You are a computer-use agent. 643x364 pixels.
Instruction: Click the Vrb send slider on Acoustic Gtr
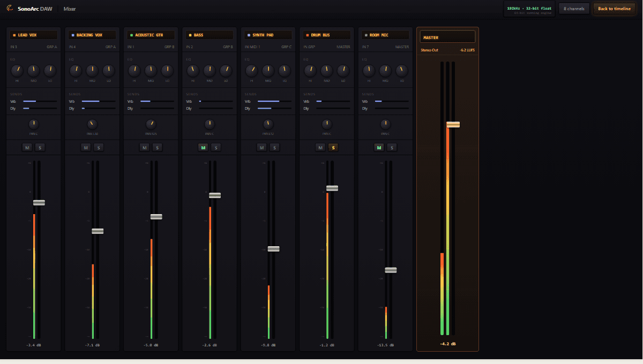coord(158,101)
